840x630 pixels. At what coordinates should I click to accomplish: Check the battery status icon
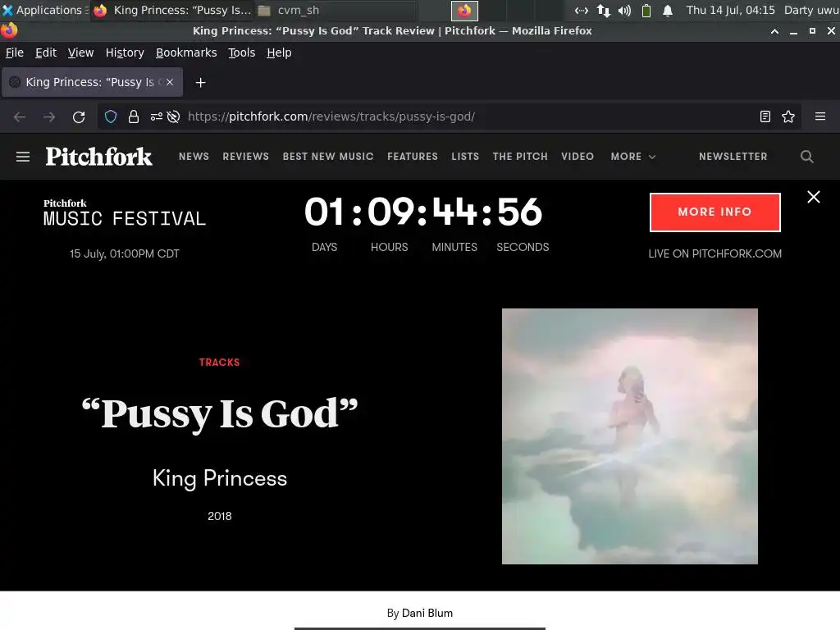pyautogui.click(x=646, y=10)
